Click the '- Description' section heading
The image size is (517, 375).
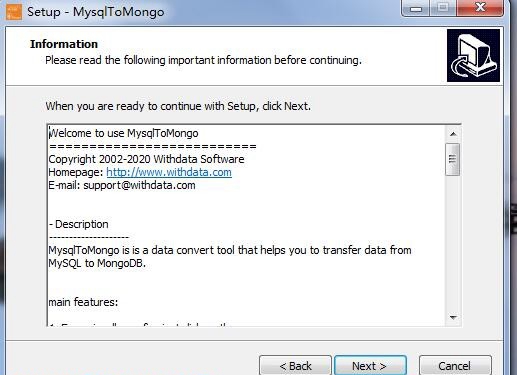pos(79,224)
